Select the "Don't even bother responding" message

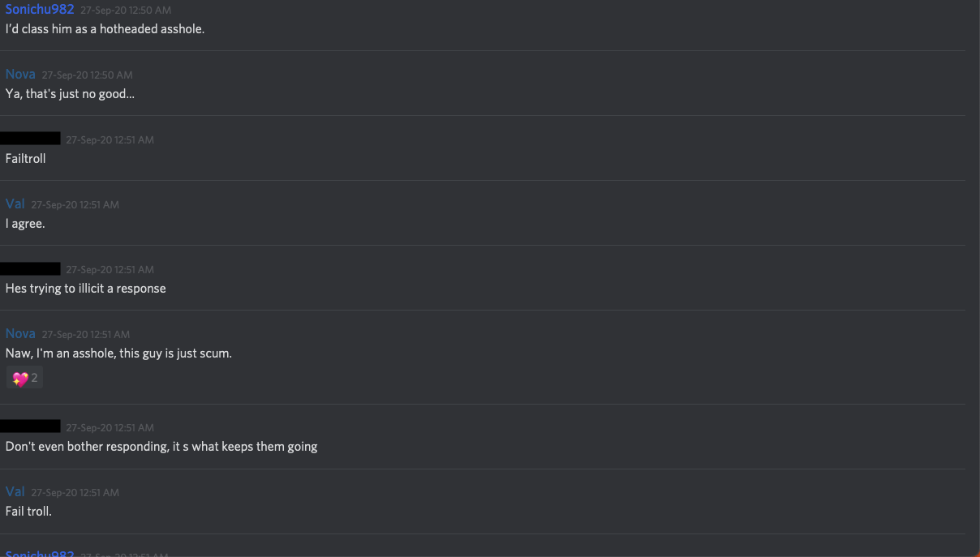(x=161, y=447)
